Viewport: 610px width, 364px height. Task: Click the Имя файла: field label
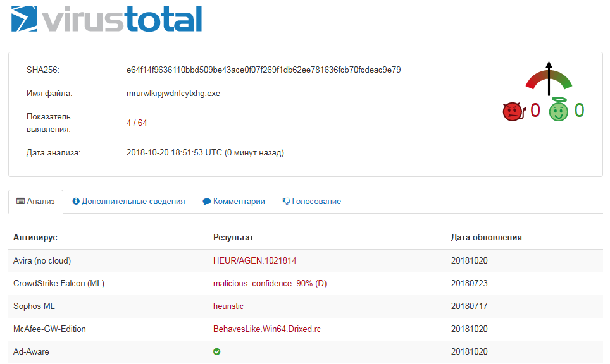(x=49, y=94)
